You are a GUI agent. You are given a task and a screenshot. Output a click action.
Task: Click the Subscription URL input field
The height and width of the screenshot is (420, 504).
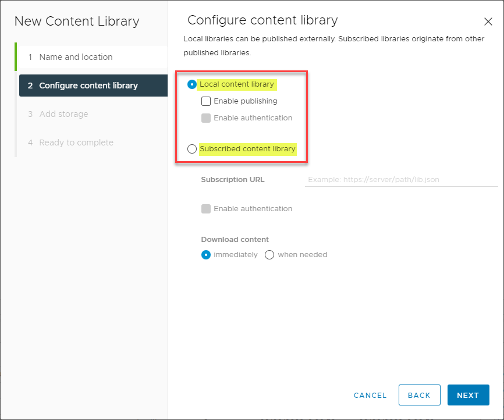point(401,180)
